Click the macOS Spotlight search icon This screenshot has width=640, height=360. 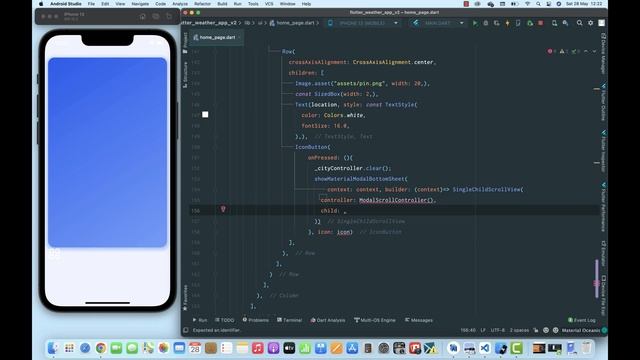[538, 4]
